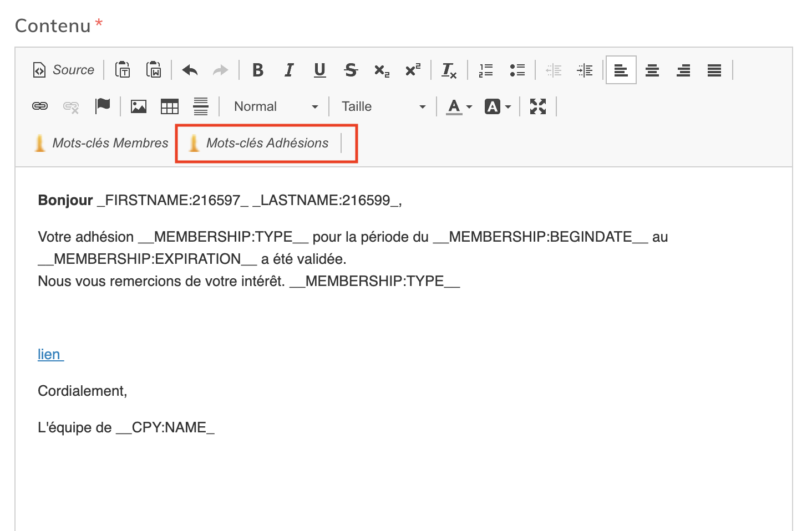Apply strikethrough to text

coord(351,70)
